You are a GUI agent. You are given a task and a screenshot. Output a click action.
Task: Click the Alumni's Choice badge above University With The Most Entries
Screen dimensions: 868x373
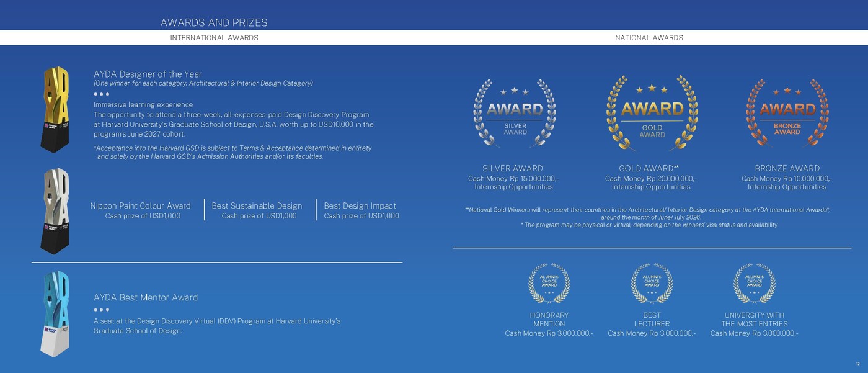point(755,284)
